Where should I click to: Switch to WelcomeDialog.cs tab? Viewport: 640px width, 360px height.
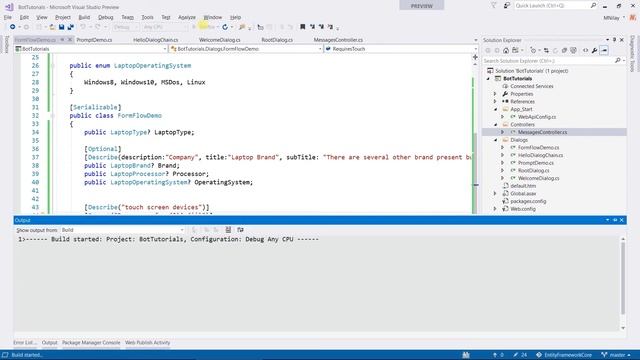220,40
